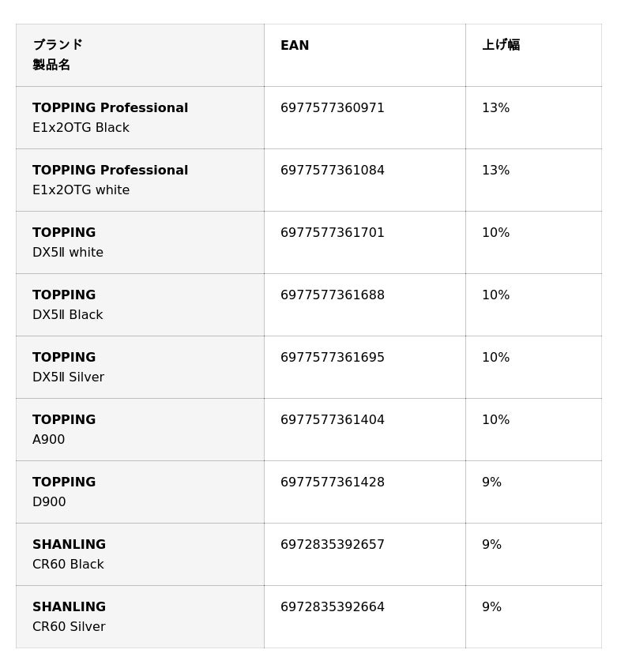Select the E1x2OTG white product cell
Image resolution: width=632 pixels, height=672 pixels.
coord(140,180)
